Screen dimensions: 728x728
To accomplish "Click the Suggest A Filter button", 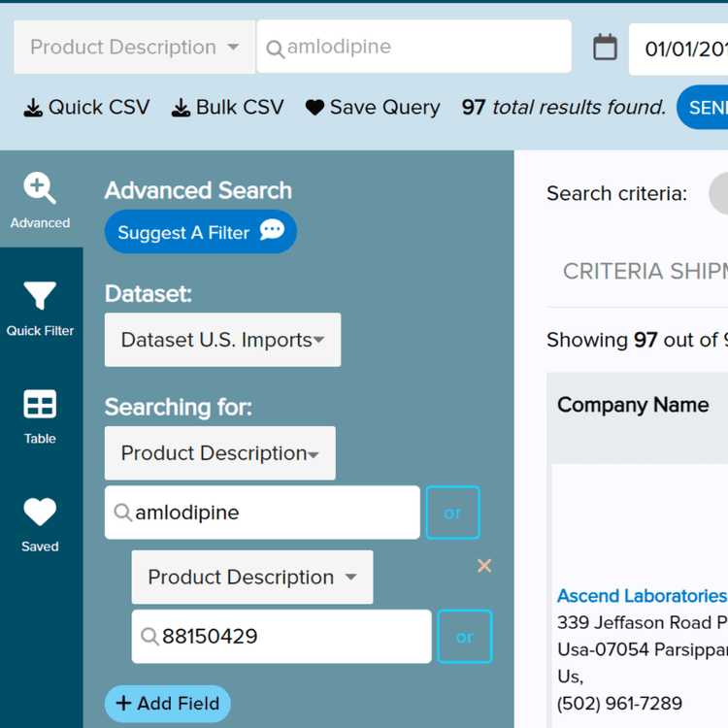I will (201, 232).
